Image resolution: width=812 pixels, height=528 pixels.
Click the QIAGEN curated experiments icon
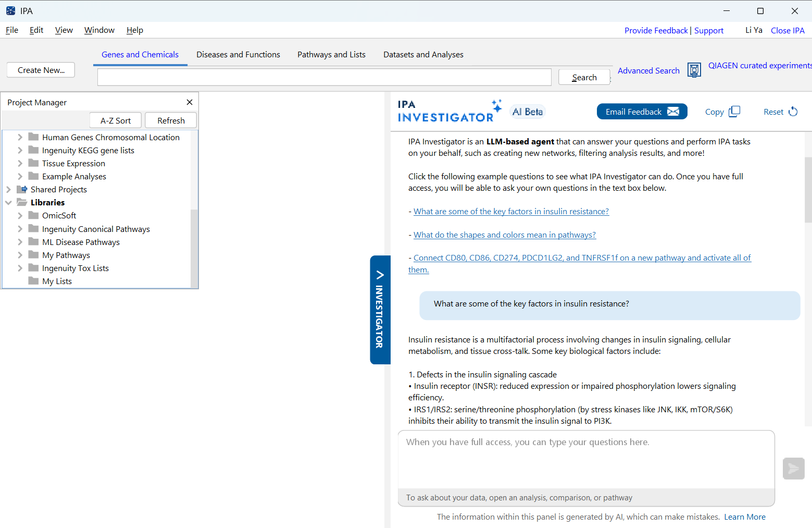[694, 70]
